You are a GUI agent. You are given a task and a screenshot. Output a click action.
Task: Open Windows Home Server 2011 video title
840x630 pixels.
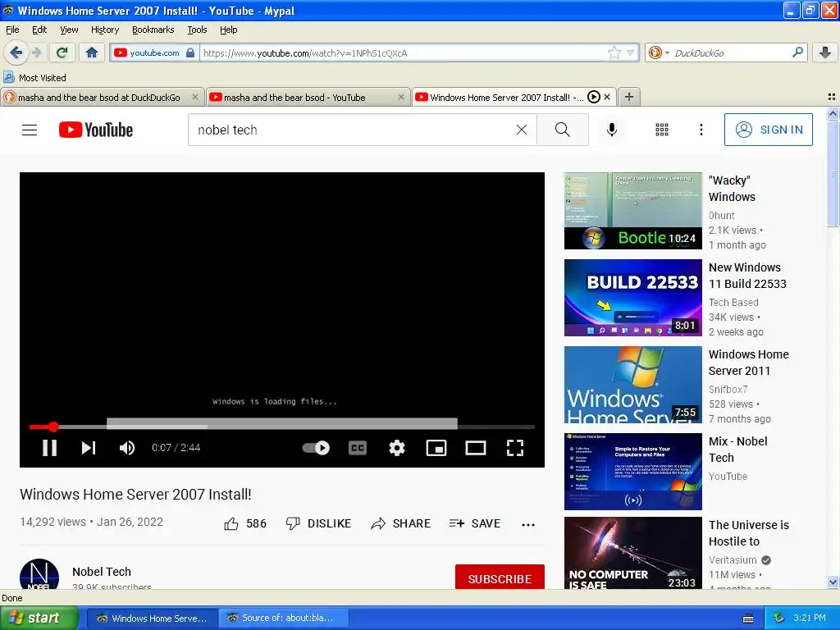pyautogui.click(x=748, y=363)
